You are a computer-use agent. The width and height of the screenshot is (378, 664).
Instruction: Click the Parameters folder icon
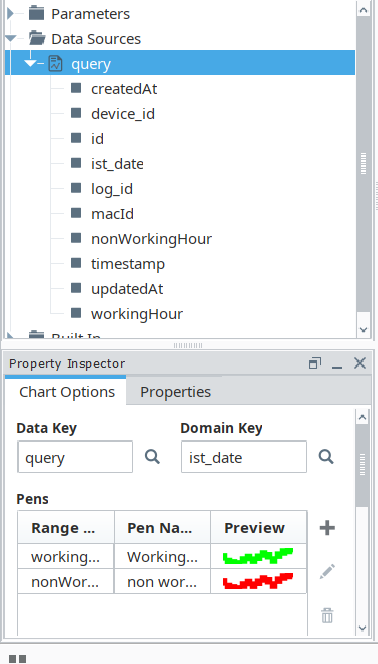coord(37,14)
